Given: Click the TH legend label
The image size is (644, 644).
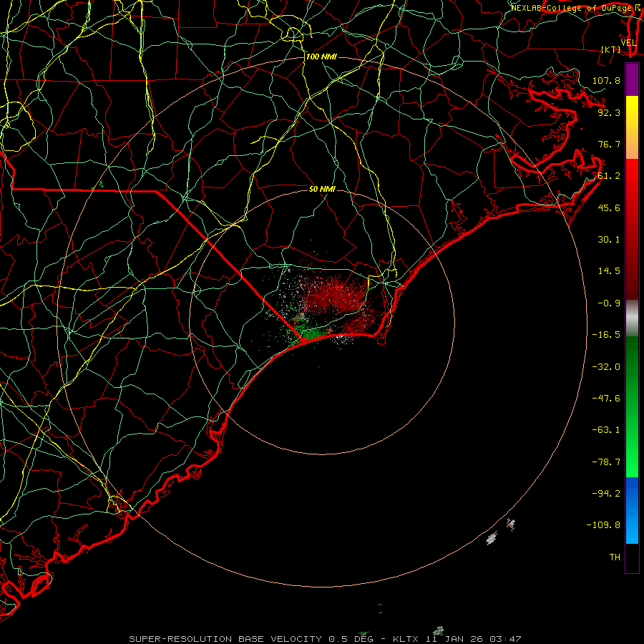Looking at the screenshot, I should coord(615,557).
